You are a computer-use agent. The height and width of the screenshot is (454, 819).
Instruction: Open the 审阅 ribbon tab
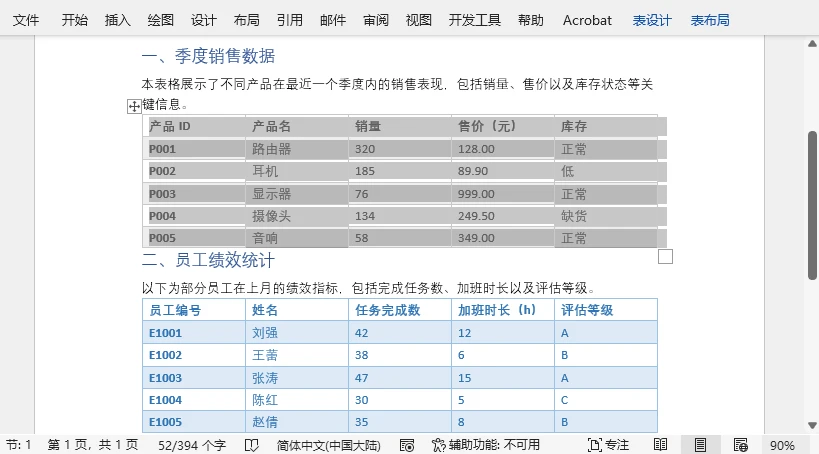[x=376, y=20]
